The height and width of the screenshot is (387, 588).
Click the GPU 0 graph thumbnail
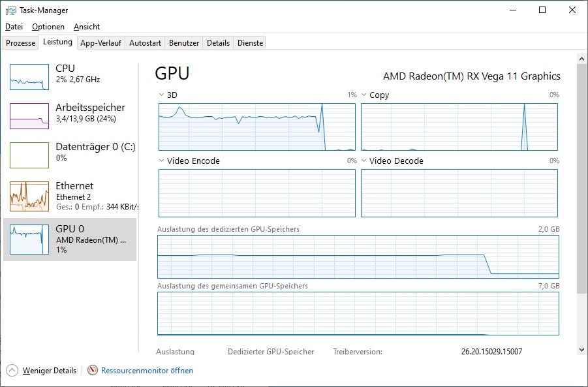tap(29, 238)
